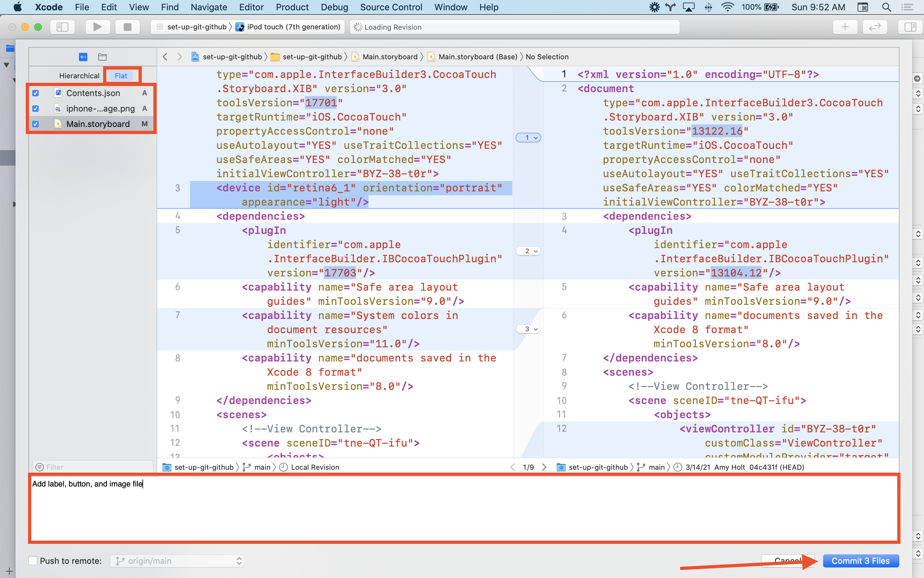Click the AirPlay display icon in menu bar
Screen dimensions: 924x578
(688, 7)
